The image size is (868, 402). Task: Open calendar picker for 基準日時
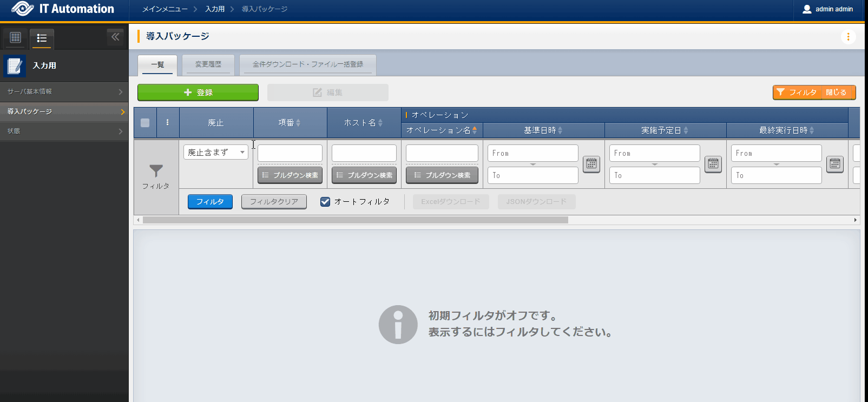click(x=591, y=164)
